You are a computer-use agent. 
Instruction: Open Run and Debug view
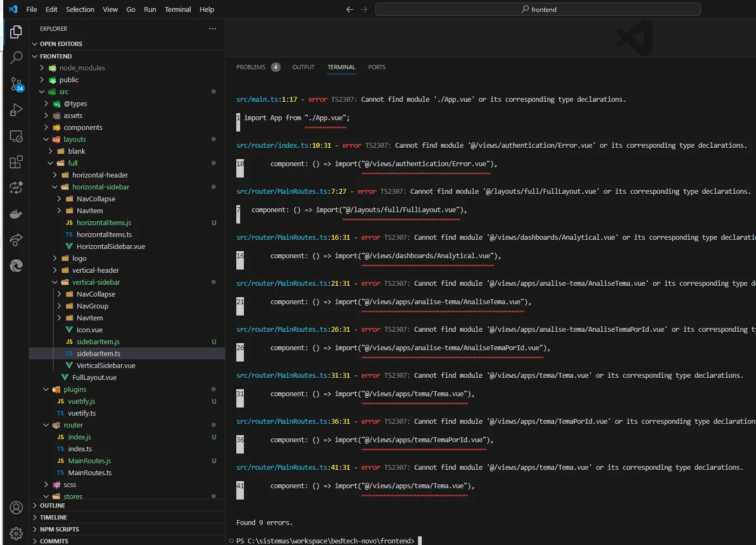16,110
